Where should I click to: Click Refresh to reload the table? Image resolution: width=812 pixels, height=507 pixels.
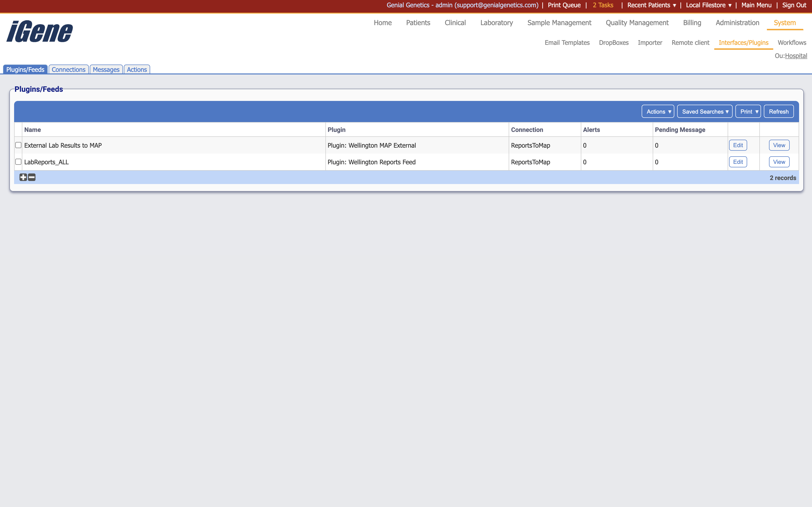click(x=778, y=111)
